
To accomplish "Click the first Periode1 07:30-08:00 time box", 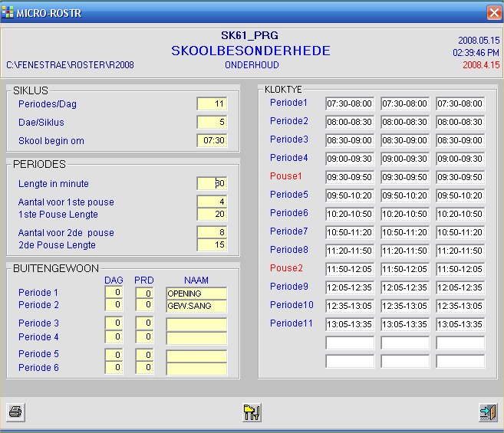I will click(x=350, y=103).
